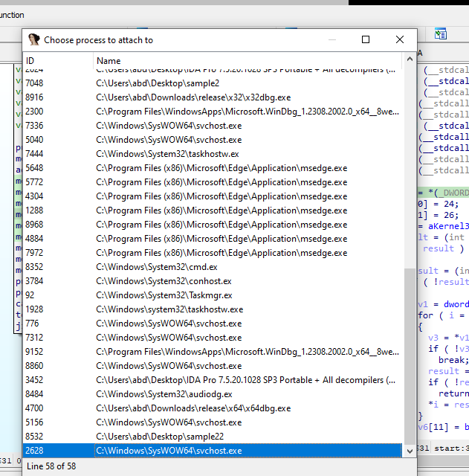Select process 92 Taskmgr

click(x=213, y=295)
